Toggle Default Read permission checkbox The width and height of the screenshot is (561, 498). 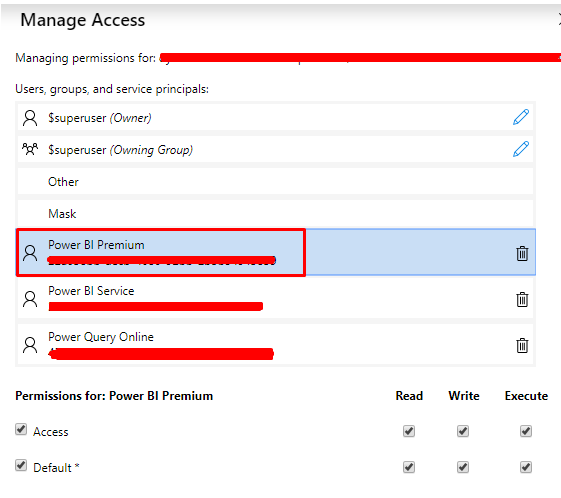point(409,467)
